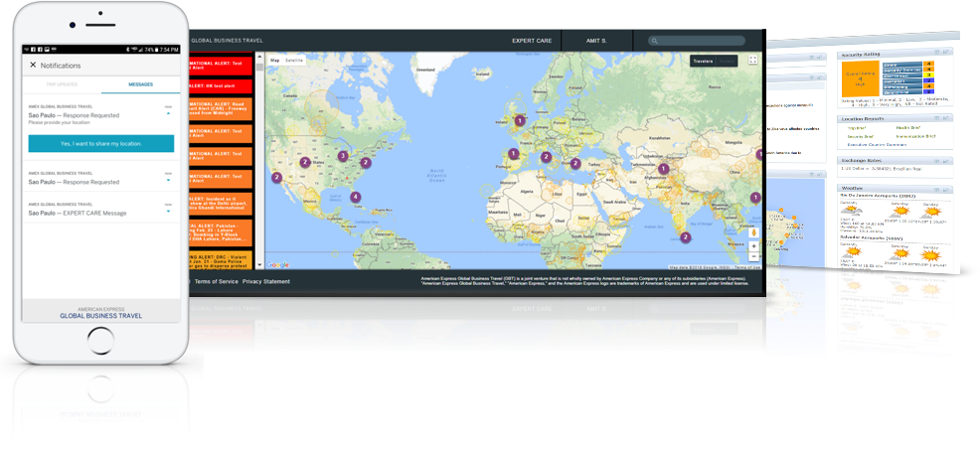The width and height of the screenshot is (980, 455).
Task: Open the EXPERT CARE menu item
Action: 532,41
